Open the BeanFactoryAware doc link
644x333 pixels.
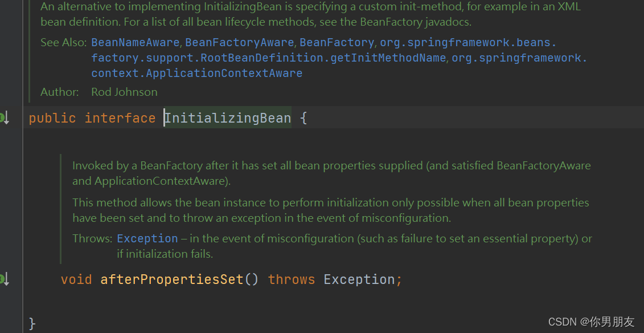[240, 42]
